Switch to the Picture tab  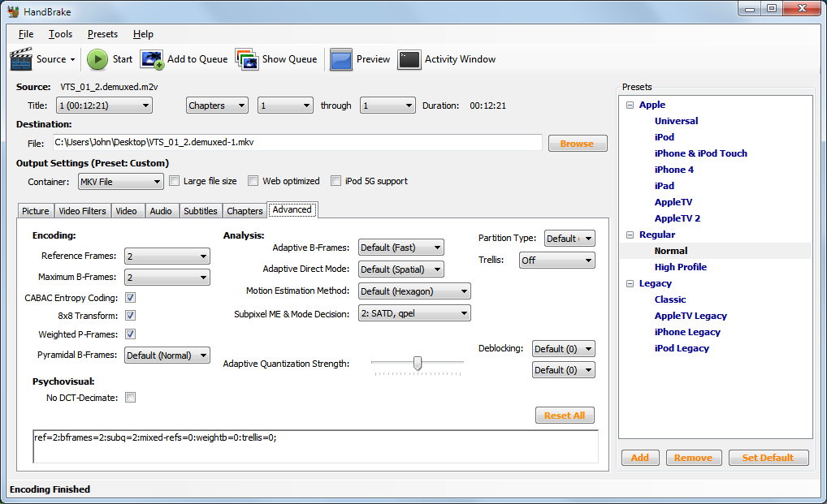(35, 211)
